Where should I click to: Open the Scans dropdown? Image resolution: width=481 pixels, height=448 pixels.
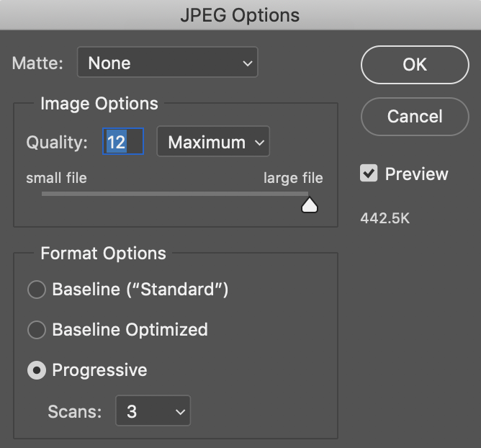point(153,411)
